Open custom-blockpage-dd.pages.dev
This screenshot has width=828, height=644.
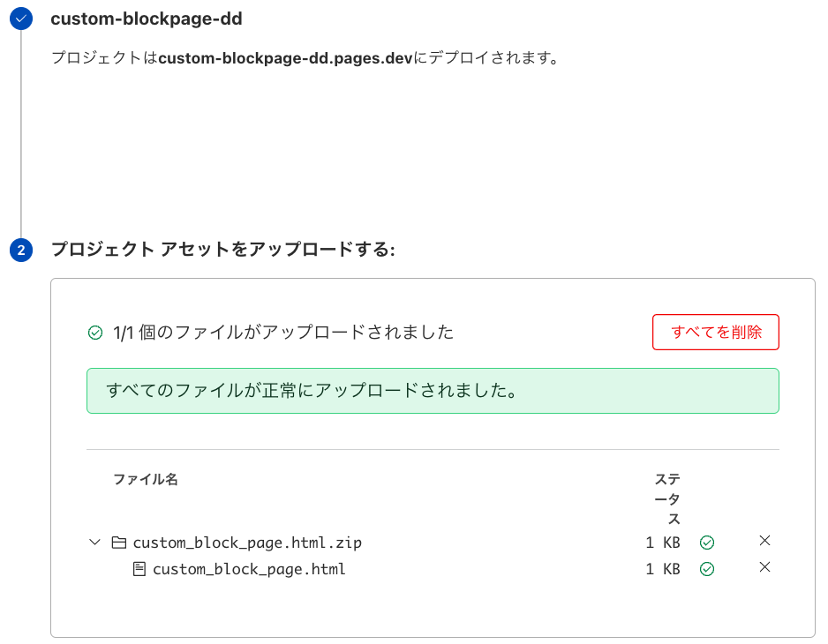[x=282, y=56]
